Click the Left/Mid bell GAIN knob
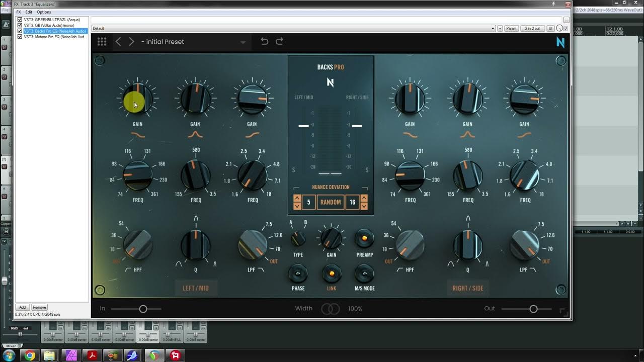Viewport: 644px width, 362px height. (x=195, y=98)
